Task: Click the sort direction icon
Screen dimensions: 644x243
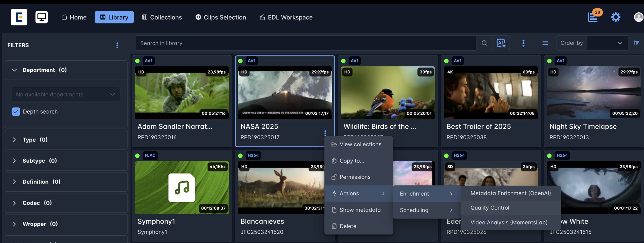Action: point(636,43)
